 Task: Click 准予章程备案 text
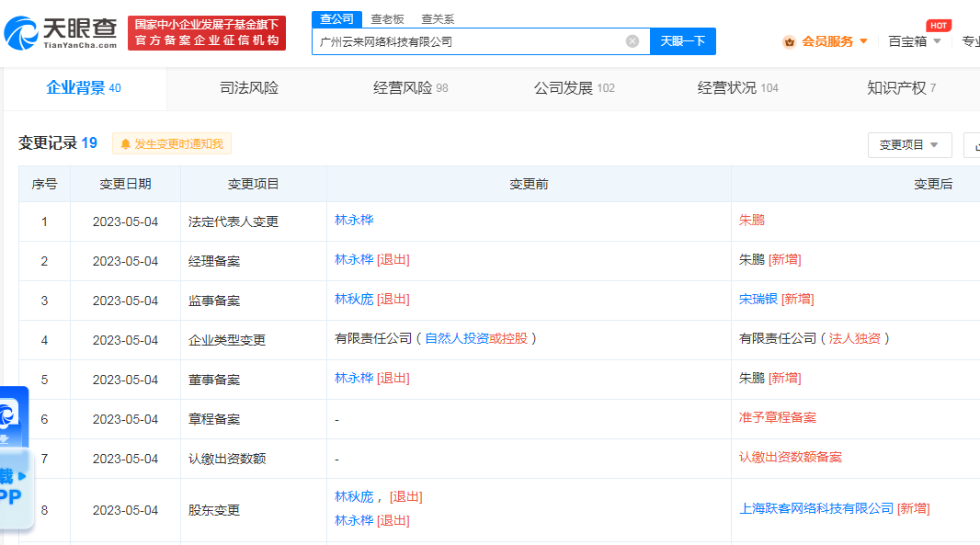pos(778,417)
